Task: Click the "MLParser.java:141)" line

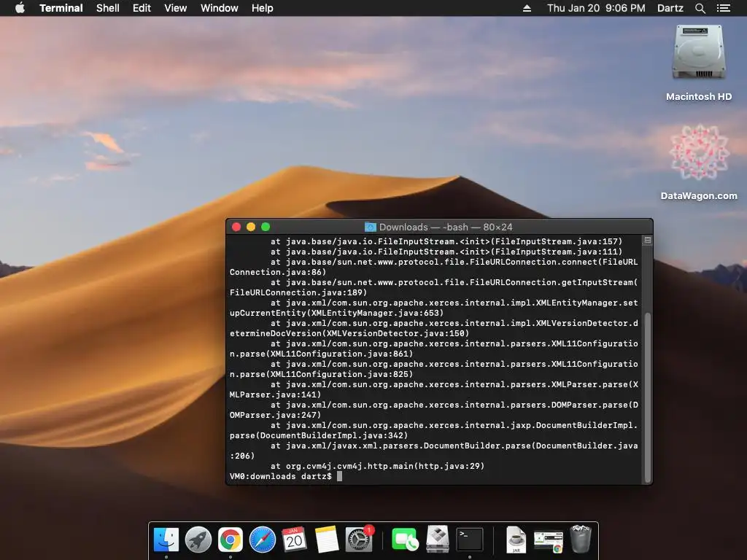Action: point(275,394)
